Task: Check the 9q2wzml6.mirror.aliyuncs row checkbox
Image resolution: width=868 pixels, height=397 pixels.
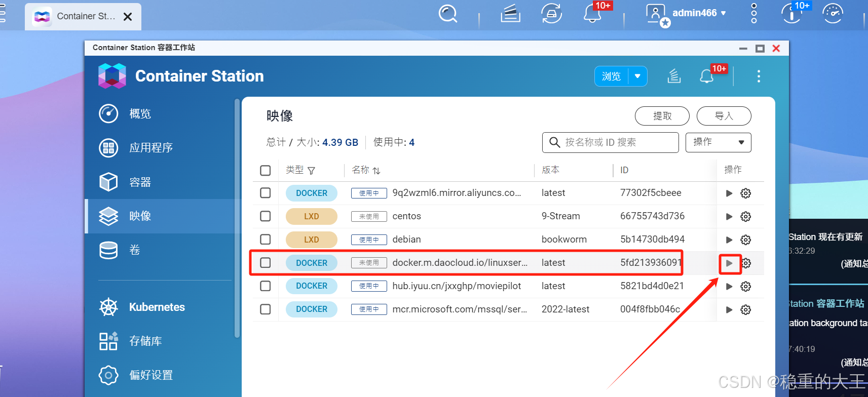Action: pos(265,193)
